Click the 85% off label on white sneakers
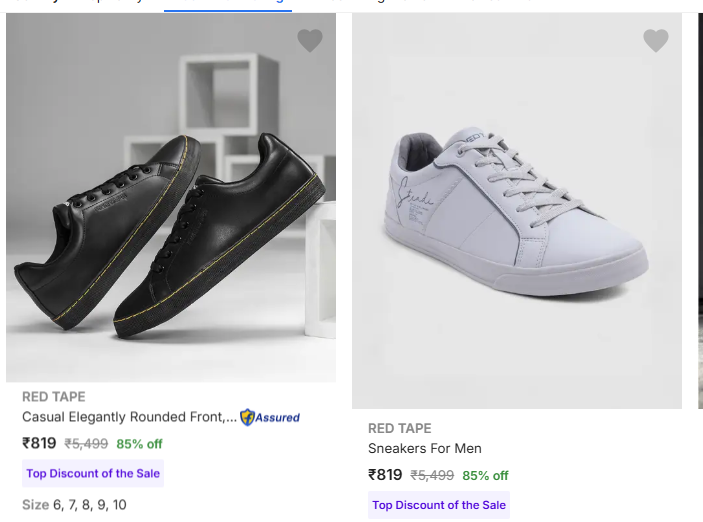 pos(485,476)
